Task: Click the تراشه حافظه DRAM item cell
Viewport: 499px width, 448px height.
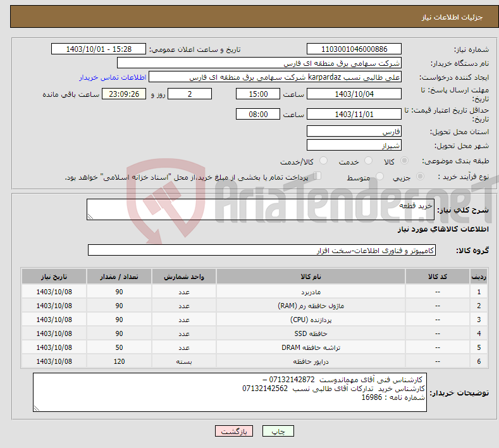Action: click(311, 347)
